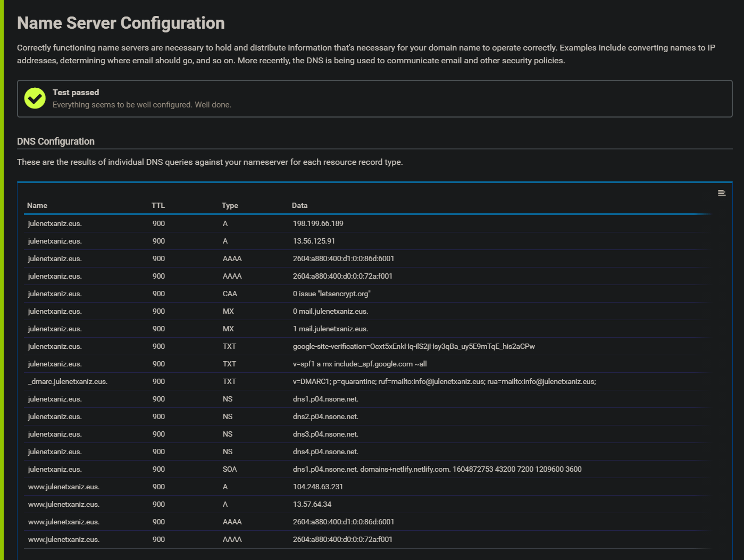This screenshot has height=560, width=744.
Task: Select the google-site-verification TXT value
Action: [x=414, y=346]
